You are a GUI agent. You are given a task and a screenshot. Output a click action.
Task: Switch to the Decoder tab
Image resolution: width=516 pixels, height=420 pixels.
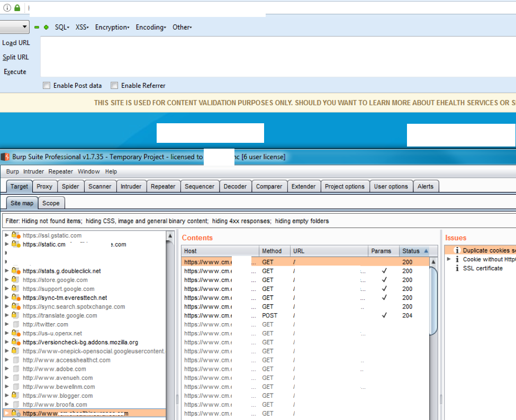(x=235, y=187)
